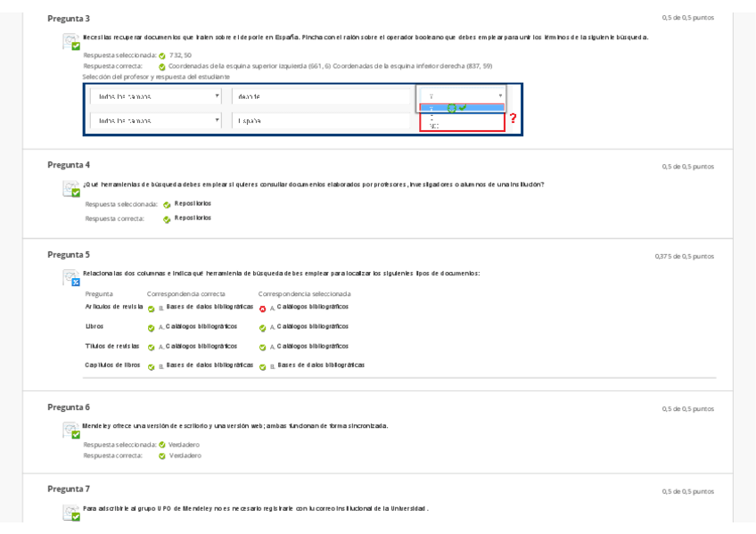Click the España search term field
The height and width of the screenshot is (534, 756).
(321, 120)
